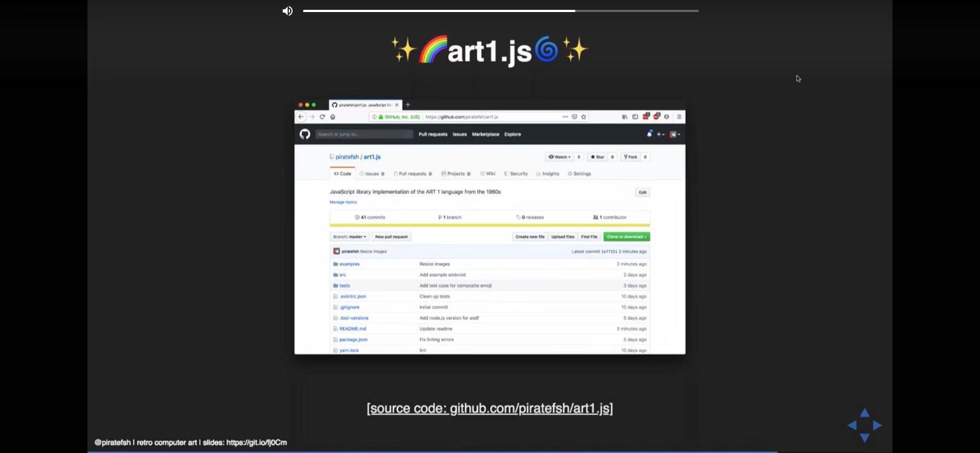Open the 1 branch link

(450, 217)
